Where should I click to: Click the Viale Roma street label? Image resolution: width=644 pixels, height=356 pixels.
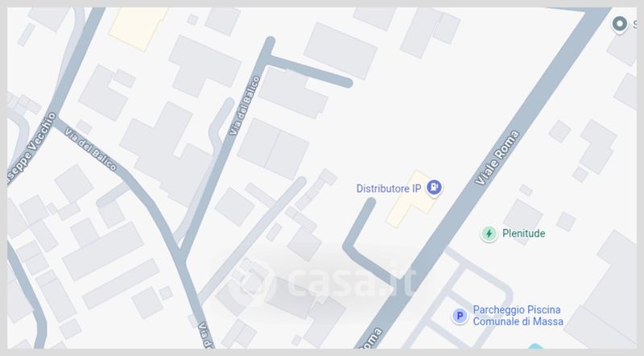pyautogui.click(x=497, y=157)
